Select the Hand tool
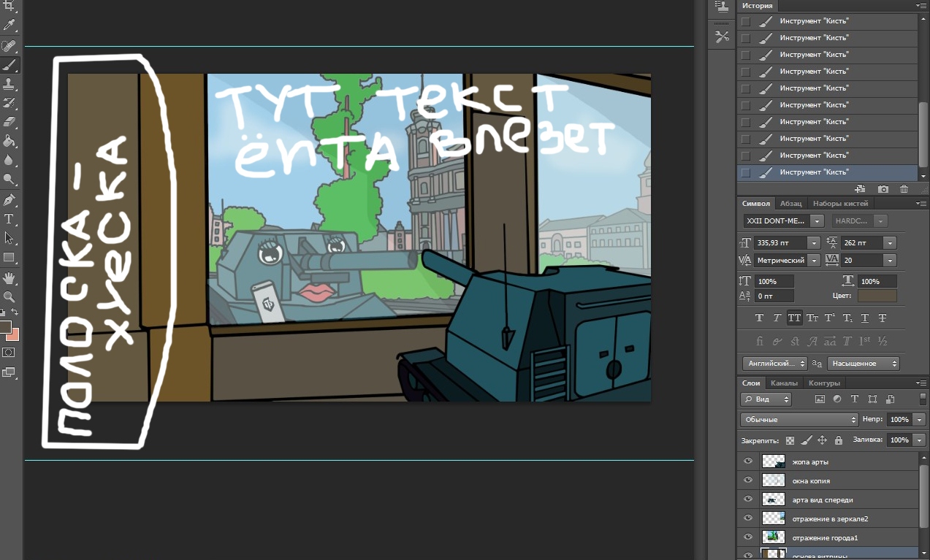This screenshot has height=560, width=930. [x=9, y=277]
